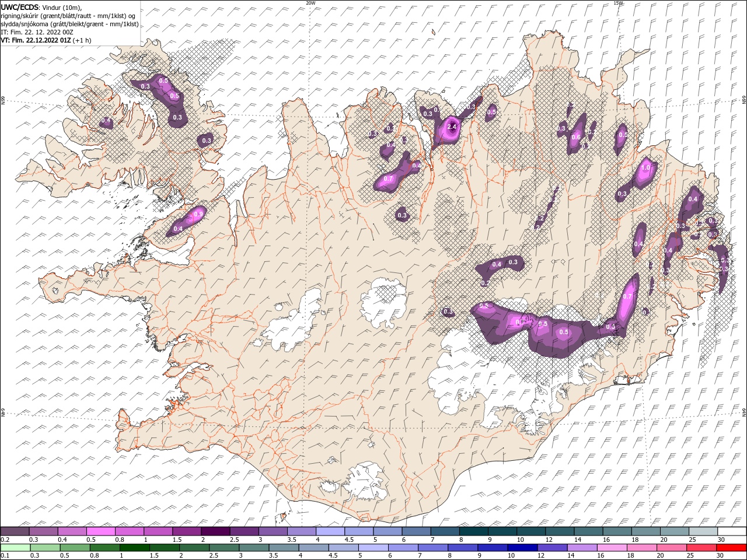Select the deep blue lower swatch between 10 and 12
Viewport: 747px width, 560px height.
522,548
